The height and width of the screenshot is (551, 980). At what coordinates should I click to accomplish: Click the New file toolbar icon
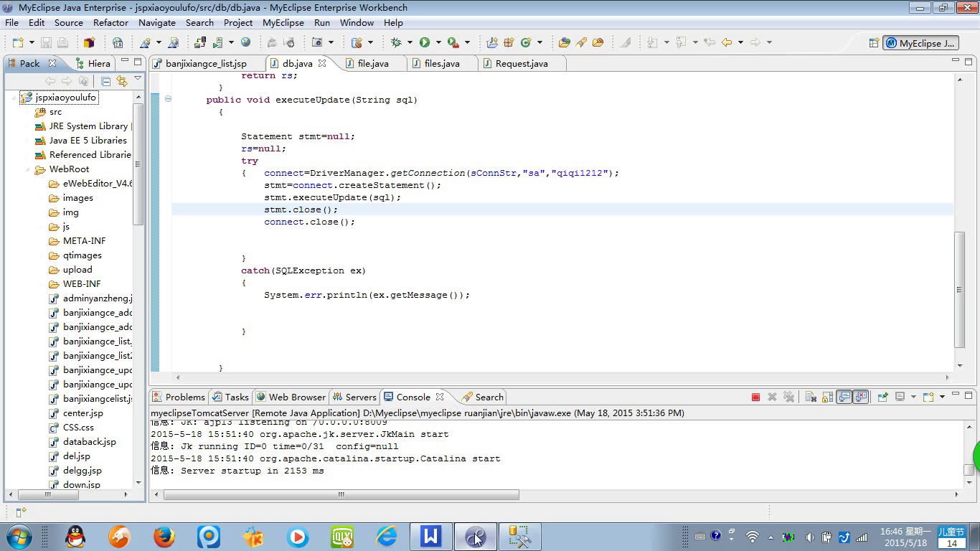click(18, 42)
